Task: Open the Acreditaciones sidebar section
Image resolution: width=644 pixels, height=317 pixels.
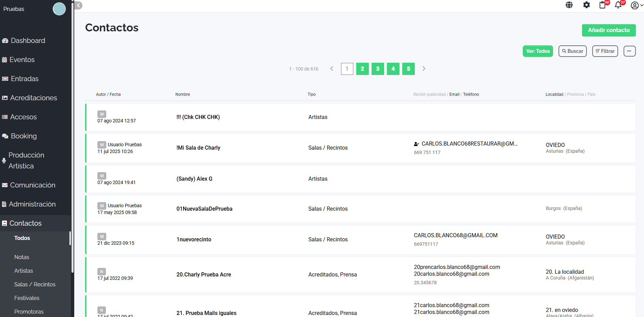Action: pyautogui.click(x=33, y=98)
